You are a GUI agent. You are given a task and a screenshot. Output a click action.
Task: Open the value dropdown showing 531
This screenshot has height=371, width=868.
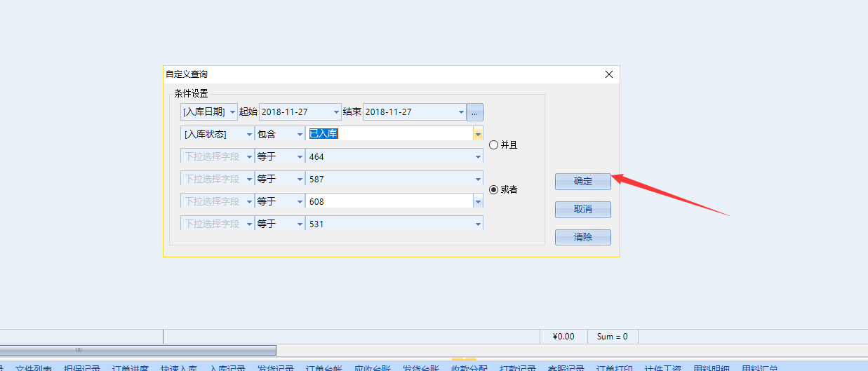(478, 224)
